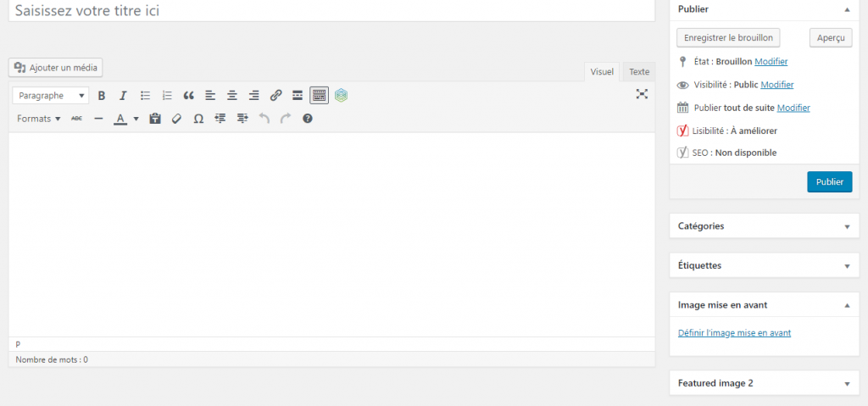The width and height of the screenshot is (868, 406).
Task: Undo the last action
Action: point(264,119)
